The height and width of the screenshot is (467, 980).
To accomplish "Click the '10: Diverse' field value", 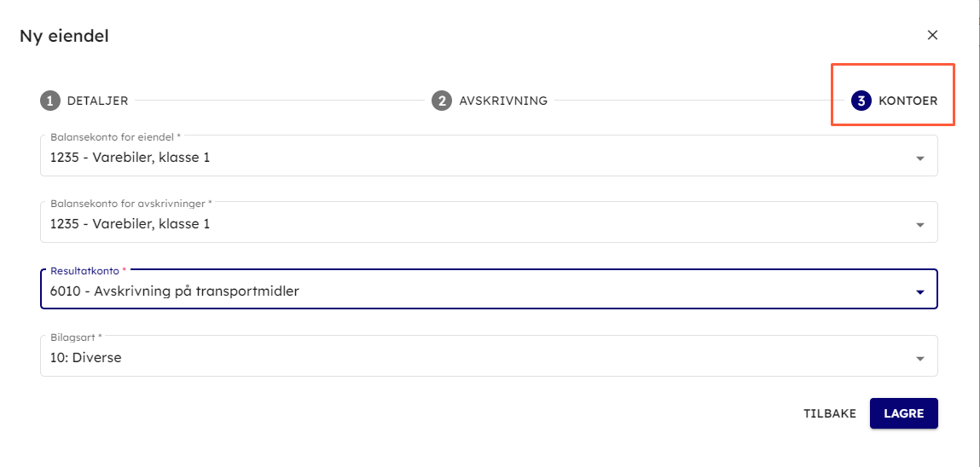I will [86, 358].
